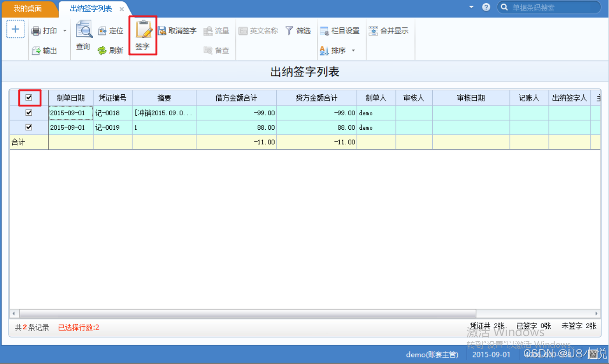
Task: Click the 记-0019 voucher number cell
Action: pyautogui.click(x=113, y=127)
